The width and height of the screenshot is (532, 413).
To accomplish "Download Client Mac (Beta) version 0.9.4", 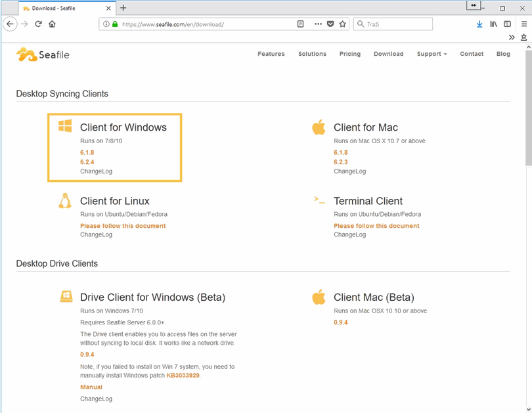I will (x=341, y=322).
